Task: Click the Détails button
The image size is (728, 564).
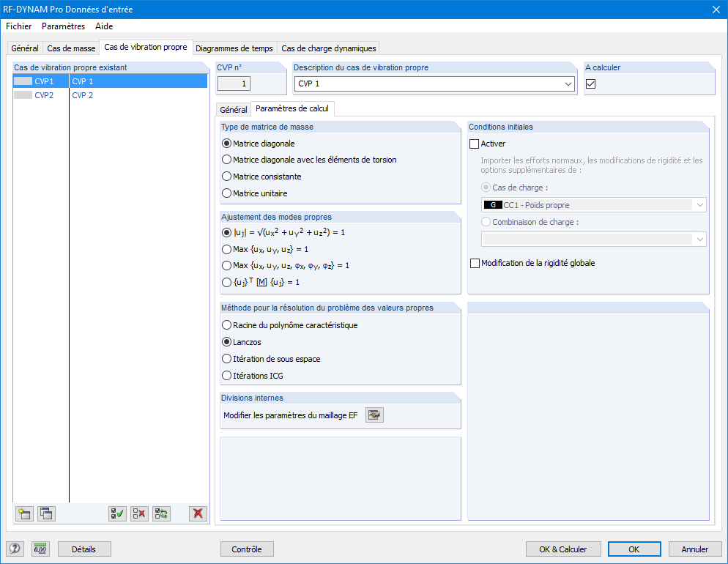Action: pyautogui.click(x=84, y=549)
